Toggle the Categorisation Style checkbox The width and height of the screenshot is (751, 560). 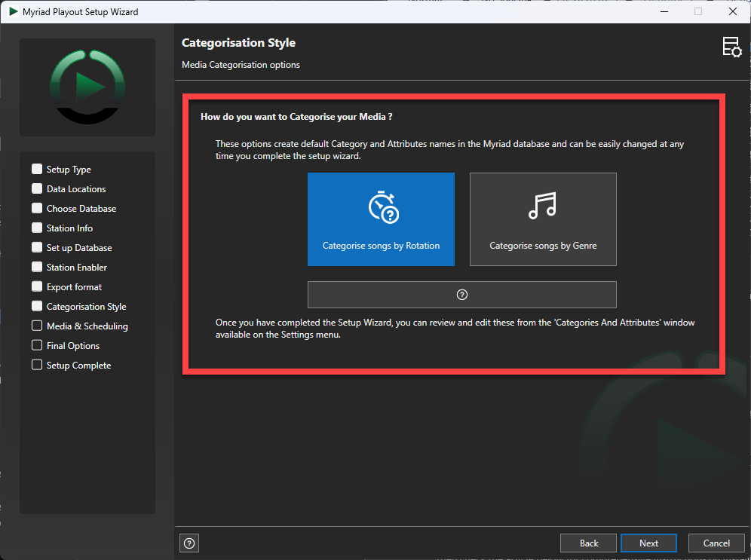(37, 306)
